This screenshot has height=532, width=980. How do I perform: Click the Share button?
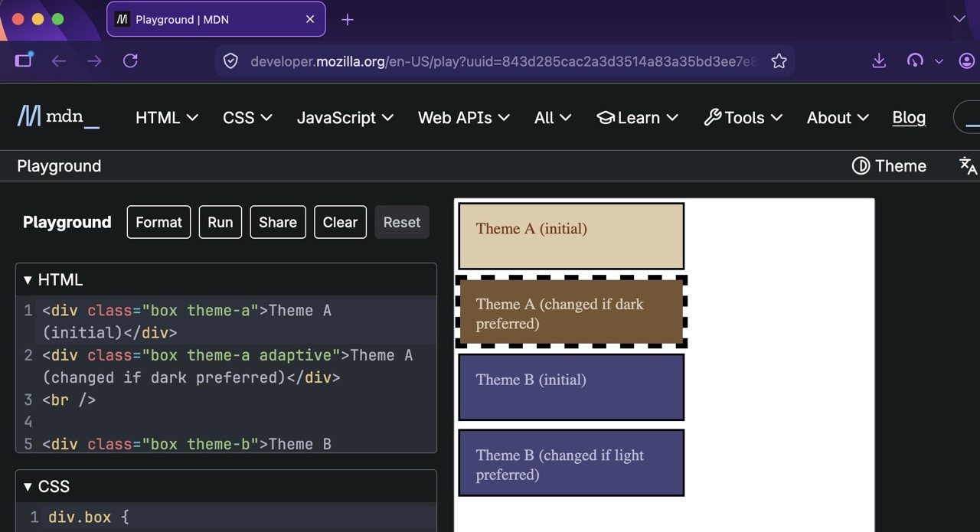[278, 222]
